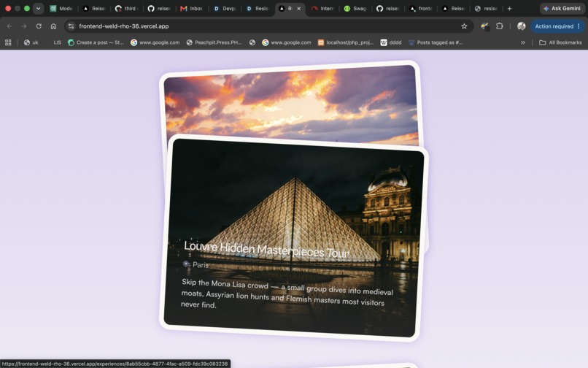Open the 'Posts tagged as' bookmark
Screen dimensions: 588x368
(436, 42)
